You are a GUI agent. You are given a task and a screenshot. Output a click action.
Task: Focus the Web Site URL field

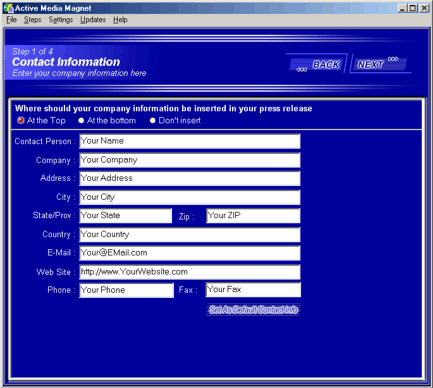coord(190,272)
